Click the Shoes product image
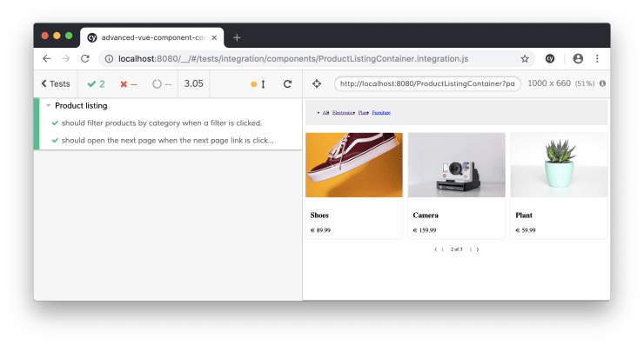644x345 pixels. pyautogui.click(x=354, y=165)
